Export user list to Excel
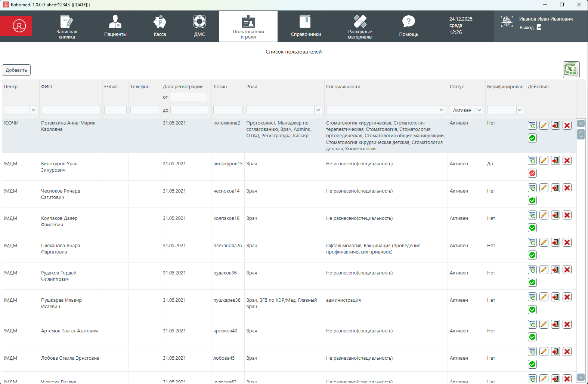588x384 pixels. point(571,70)
